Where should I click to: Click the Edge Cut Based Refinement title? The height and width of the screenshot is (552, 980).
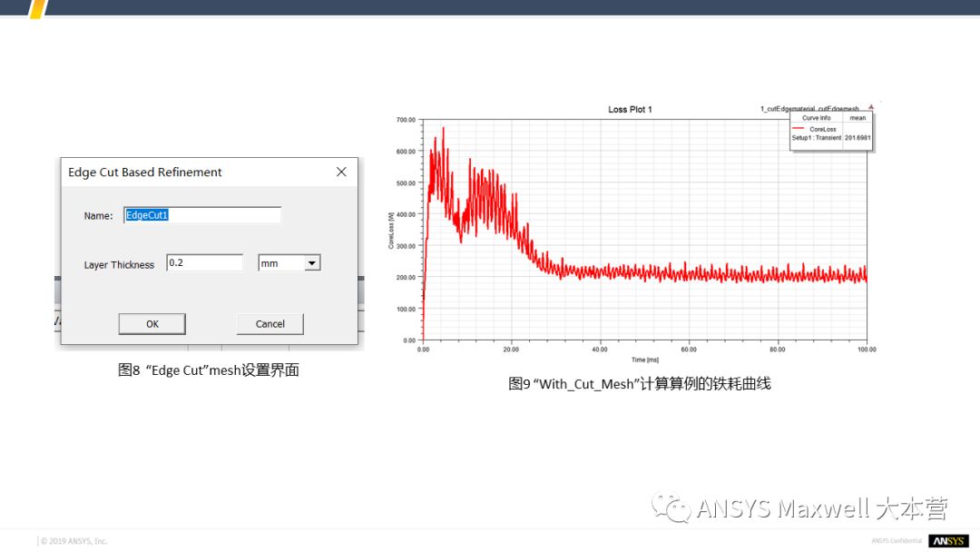click(145, 172)
